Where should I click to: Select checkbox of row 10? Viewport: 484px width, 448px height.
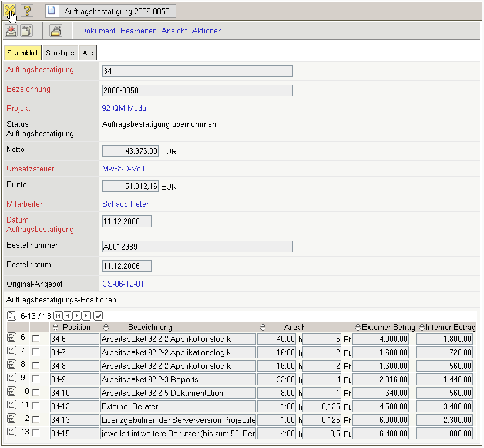[36, 393]
